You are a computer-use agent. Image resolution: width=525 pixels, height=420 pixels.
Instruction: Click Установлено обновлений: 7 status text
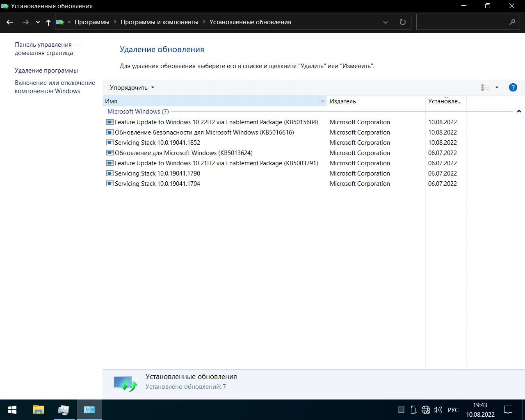[x=185, y=387]
